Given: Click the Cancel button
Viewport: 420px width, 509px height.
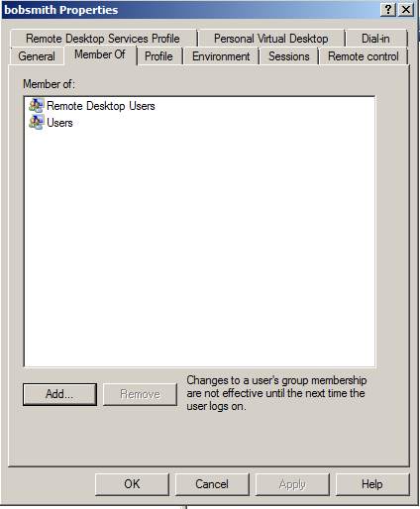Looking at the screenshot, I should (x=212, y=484).
